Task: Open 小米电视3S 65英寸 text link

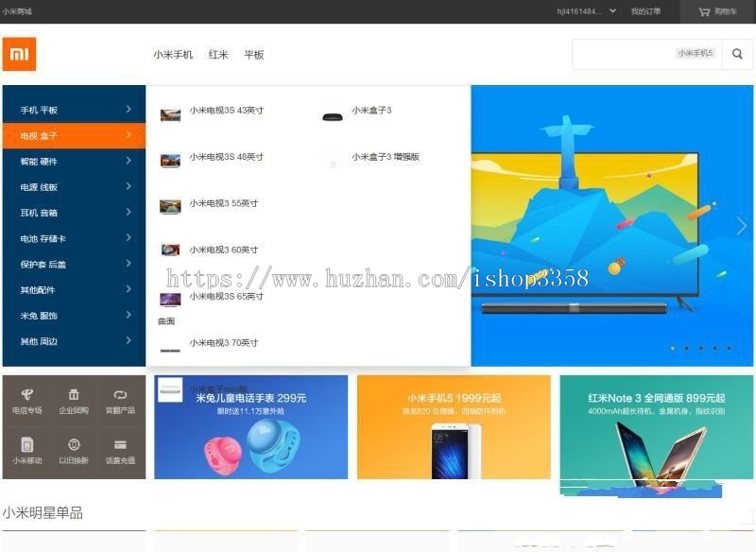Action: [227, 296]
